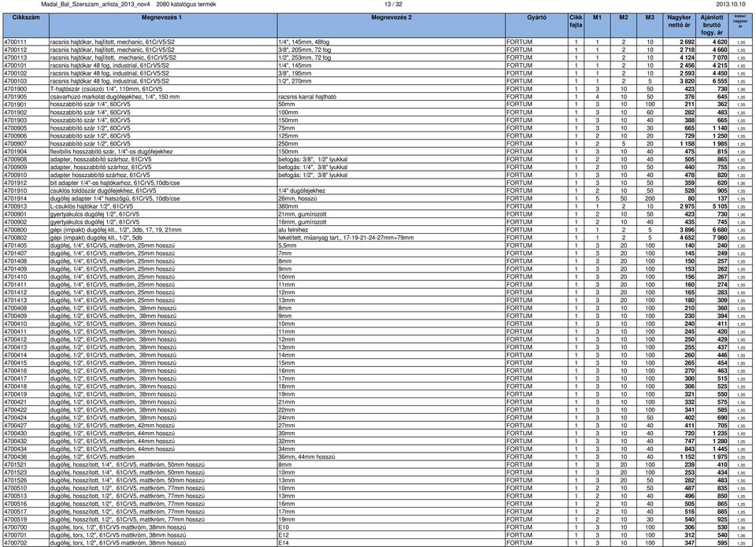The height and width of the screenshot is (547, 756).
Task: Click the 'Megnevezés 2' column header
Action: point(391,25)
